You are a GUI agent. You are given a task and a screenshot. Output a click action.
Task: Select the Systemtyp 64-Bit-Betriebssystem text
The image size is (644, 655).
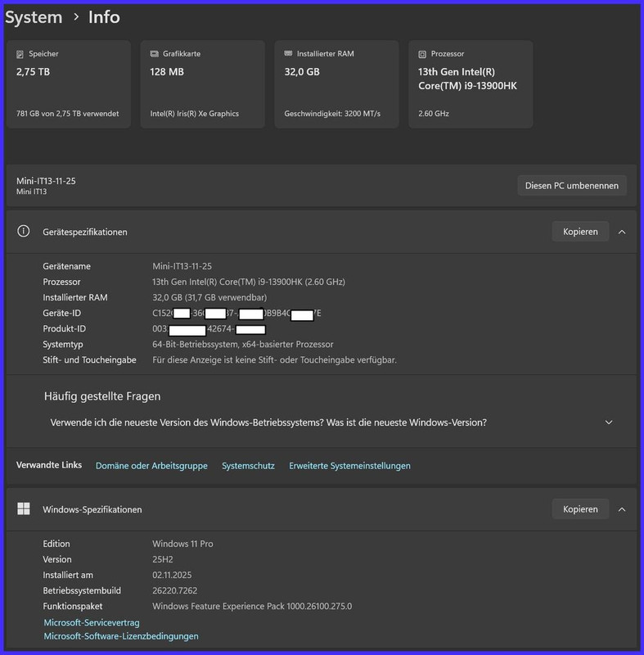point(243,345)
